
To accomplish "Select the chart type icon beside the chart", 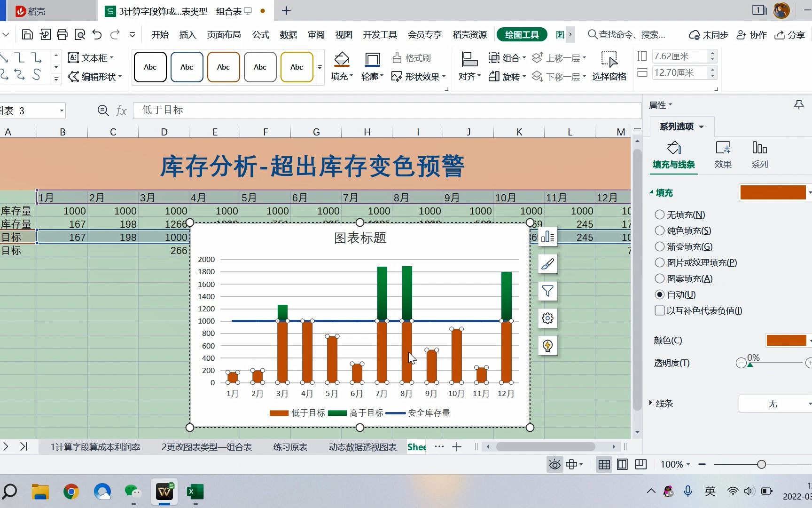I will coord(547,238).
